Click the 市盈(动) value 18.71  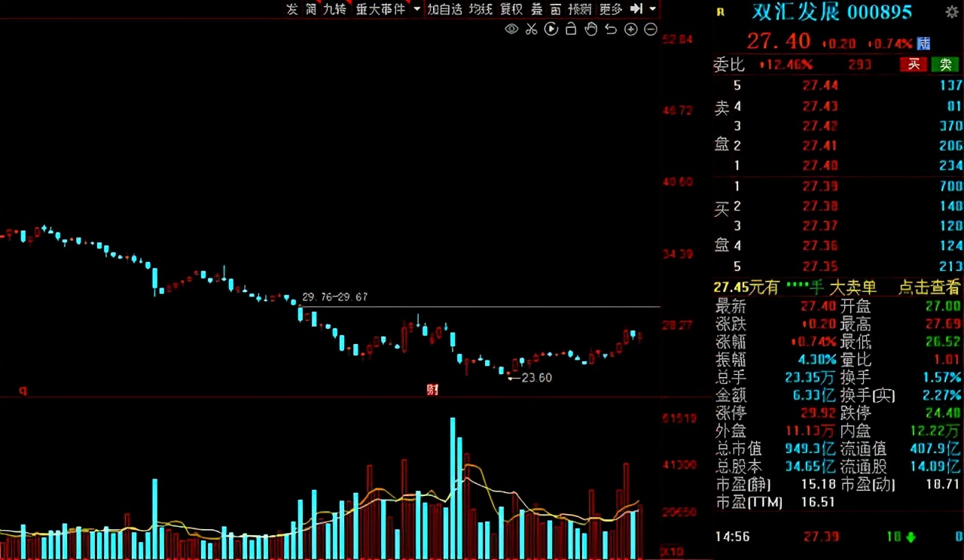943,484
